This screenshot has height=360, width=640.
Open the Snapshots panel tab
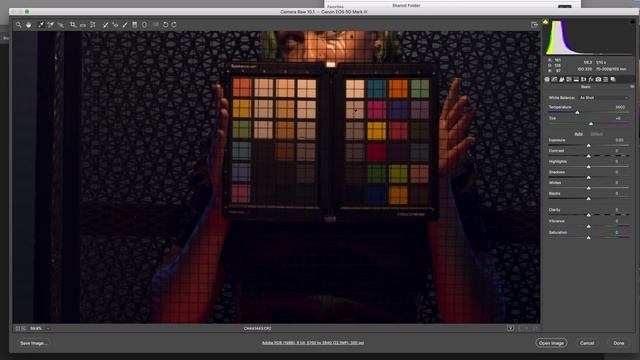pyautogui.click(x=613, y=79)
